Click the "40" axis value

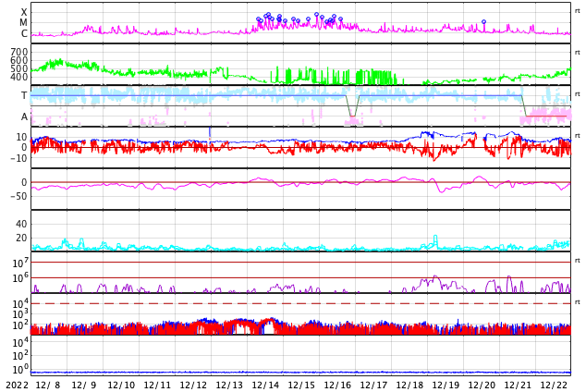pyautogui.click(x=21, y=224)
